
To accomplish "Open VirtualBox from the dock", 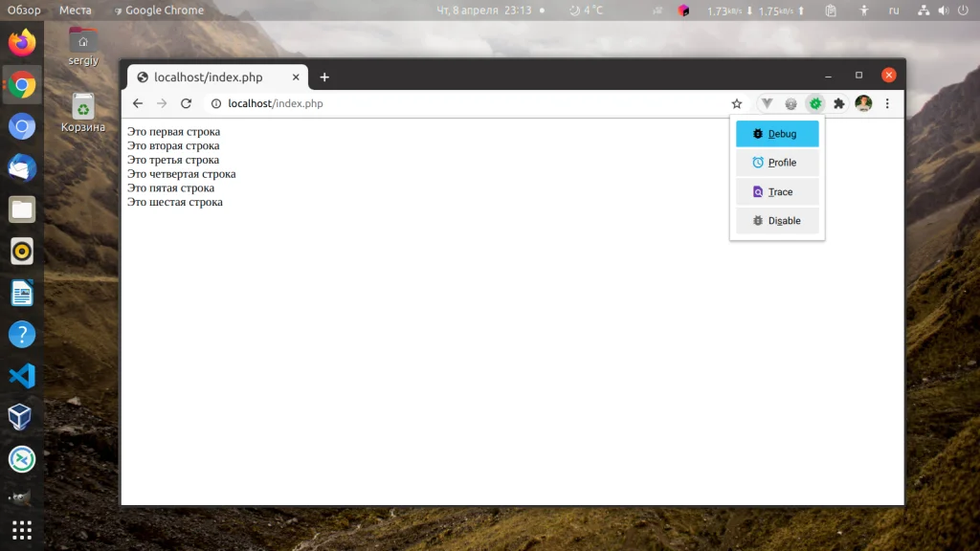I will coord(22,417).
